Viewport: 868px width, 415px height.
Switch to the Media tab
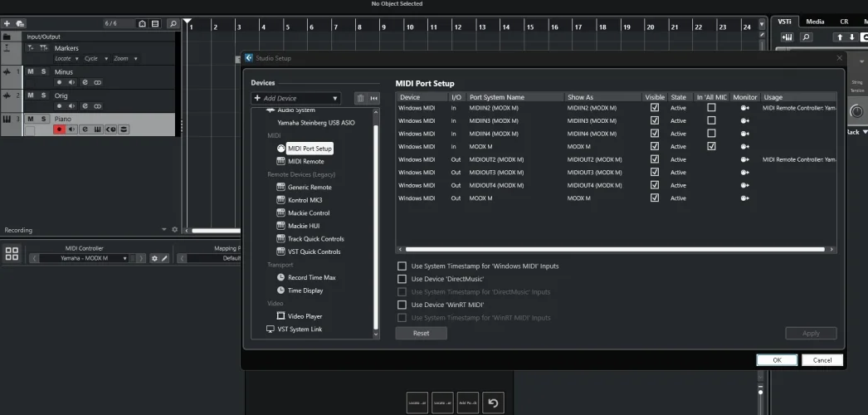pos(815,22)
